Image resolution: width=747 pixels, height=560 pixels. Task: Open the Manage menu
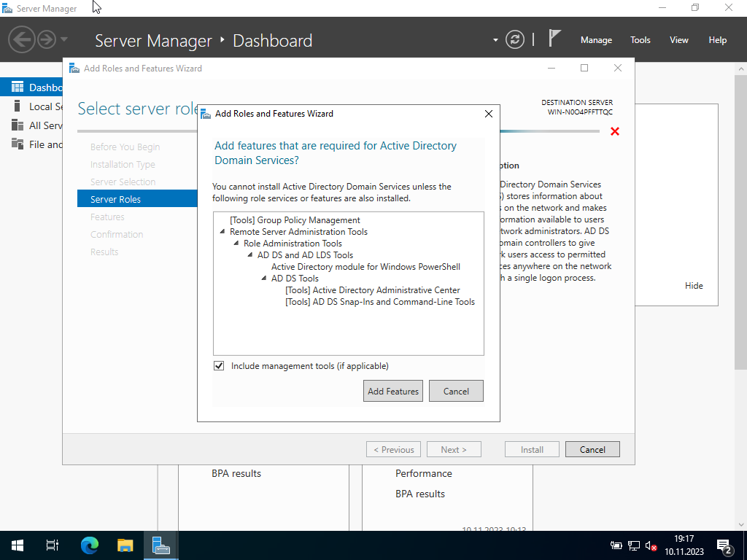click(596, 40)
